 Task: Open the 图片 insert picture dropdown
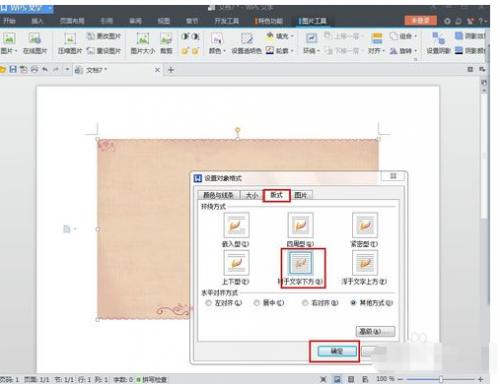point(9,51)
